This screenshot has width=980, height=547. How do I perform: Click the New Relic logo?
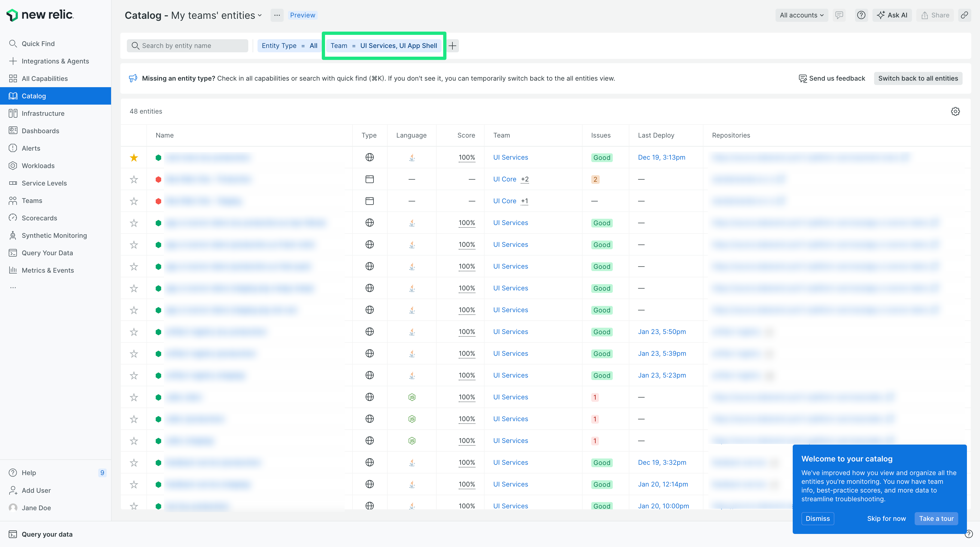coord(40,15)
